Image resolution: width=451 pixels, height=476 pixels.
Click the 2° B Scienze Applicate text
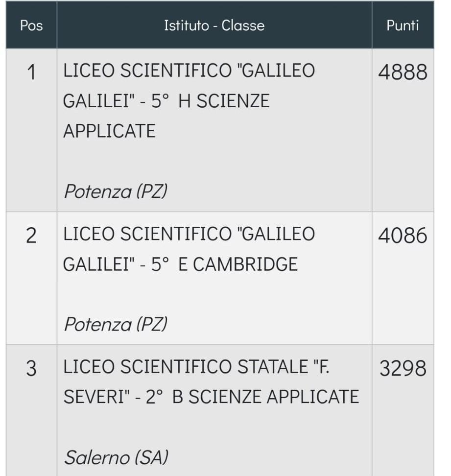253,397
